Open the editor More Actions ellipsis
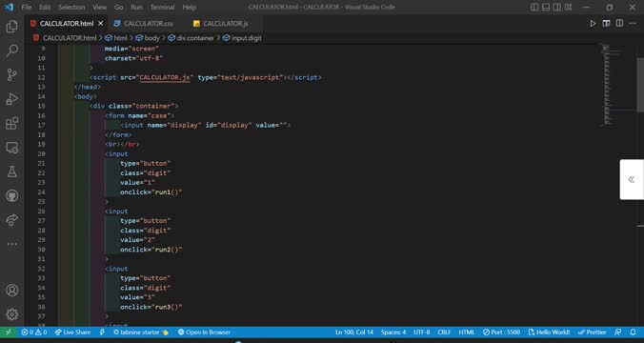 pos(633,24)
